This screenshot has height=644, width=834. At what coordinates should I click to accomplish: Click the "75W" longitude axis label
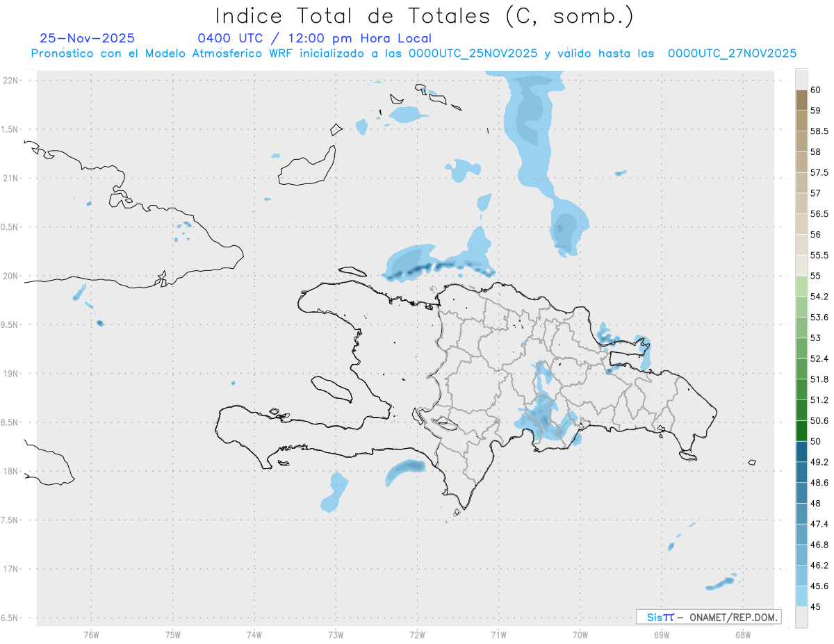pyautogui.click(x=173, y=634)
